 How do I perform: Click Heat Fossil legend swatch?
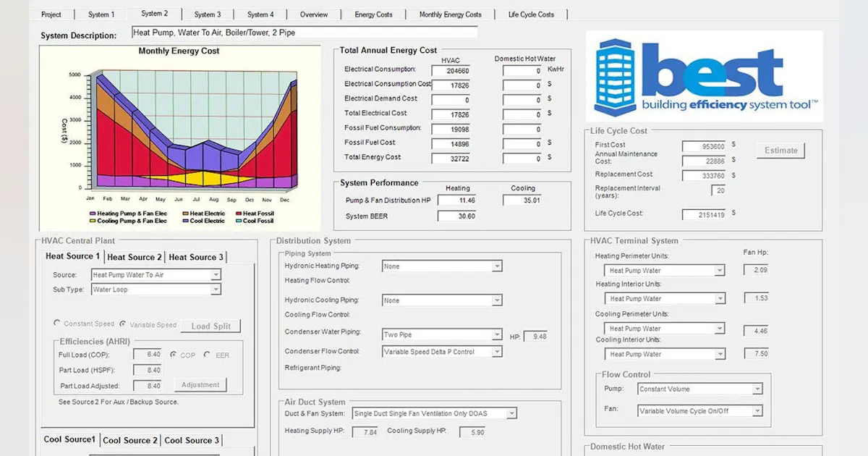237,214
